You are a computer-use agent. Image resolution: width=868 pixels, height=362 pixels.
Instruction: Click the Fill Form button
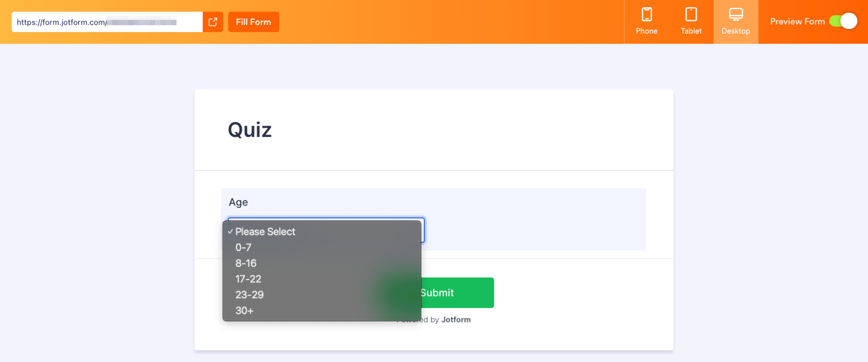253,21
